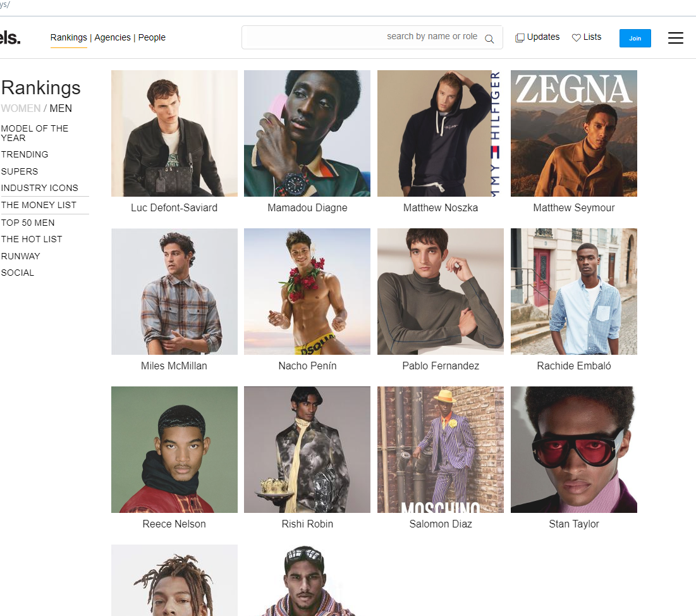Open Luc Defont-Saviard's photo
Viewport: 696px width, 616px height.
click(174, 133)
